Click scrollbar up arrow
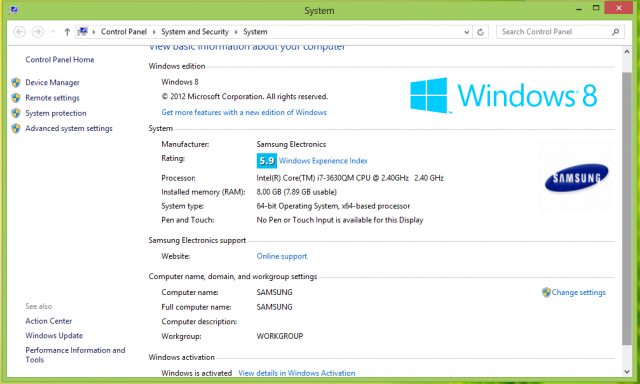640x384 pixels. (x=627, y=52)
